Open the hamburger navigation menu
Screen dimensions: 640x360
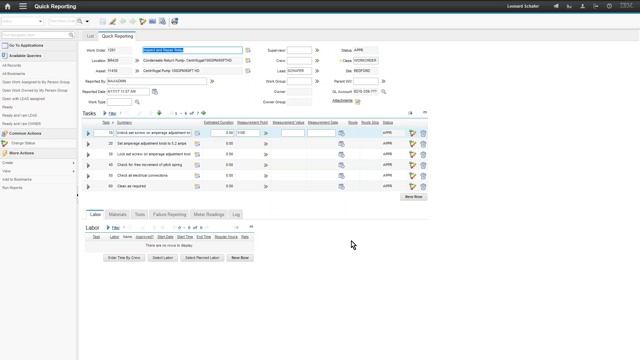pos(23,6)
